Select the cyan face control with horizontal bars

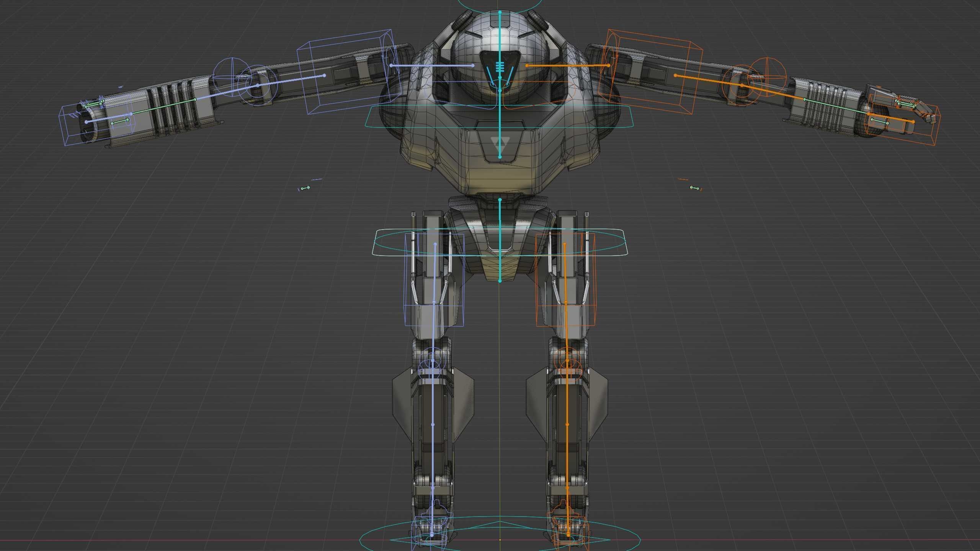[x=500, y=67]
